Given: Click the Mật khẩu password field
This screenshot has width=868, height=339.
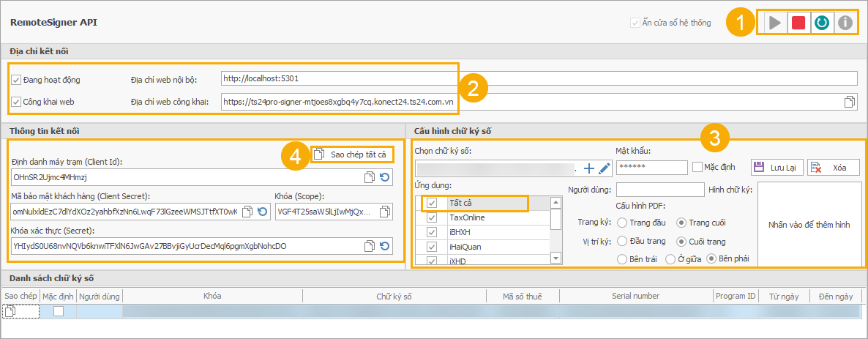Looking at the screenshot, I should tap(651, 167).
